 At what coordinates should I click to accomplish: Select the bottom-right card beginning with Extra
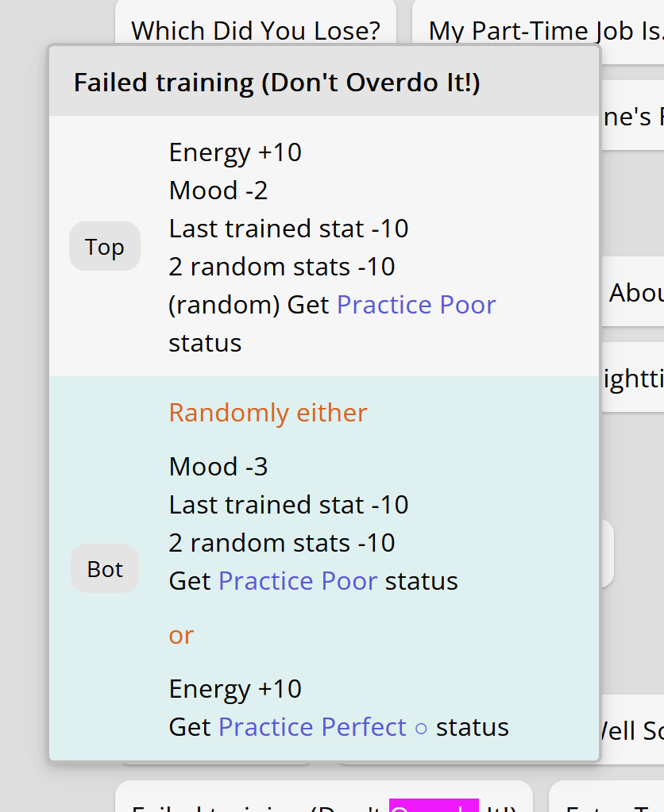(607, 796)
